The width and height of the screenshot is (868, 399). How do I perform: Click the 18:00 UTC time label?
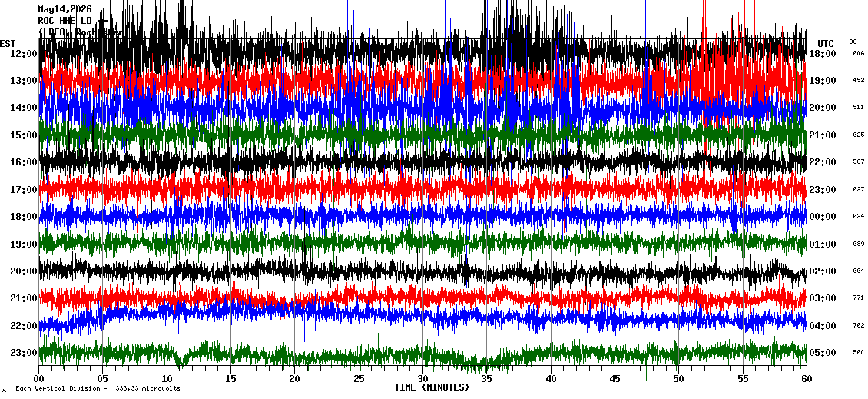point(822,54)
